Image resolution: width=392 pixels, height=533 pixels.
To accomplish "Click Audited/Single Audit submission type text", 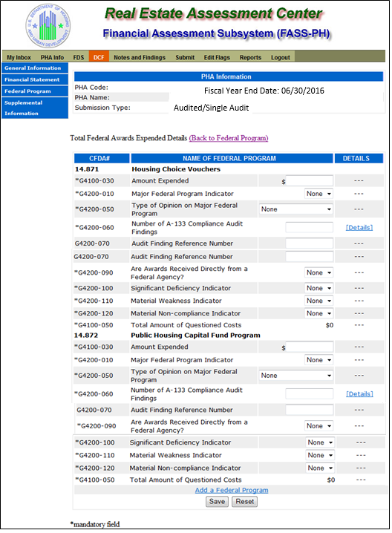I will coord(211,108).
